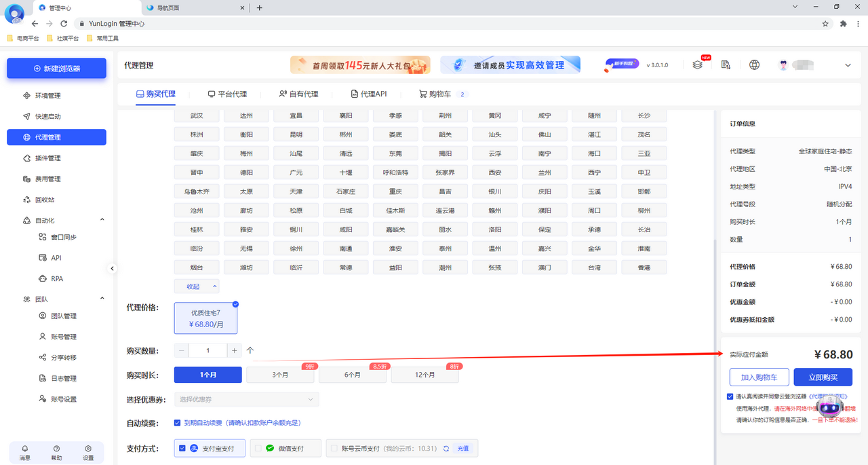The width and height of the screenshot is (868, 465).
Task: Open the 购物车 cart tab
Action: [x=439, y=94]
